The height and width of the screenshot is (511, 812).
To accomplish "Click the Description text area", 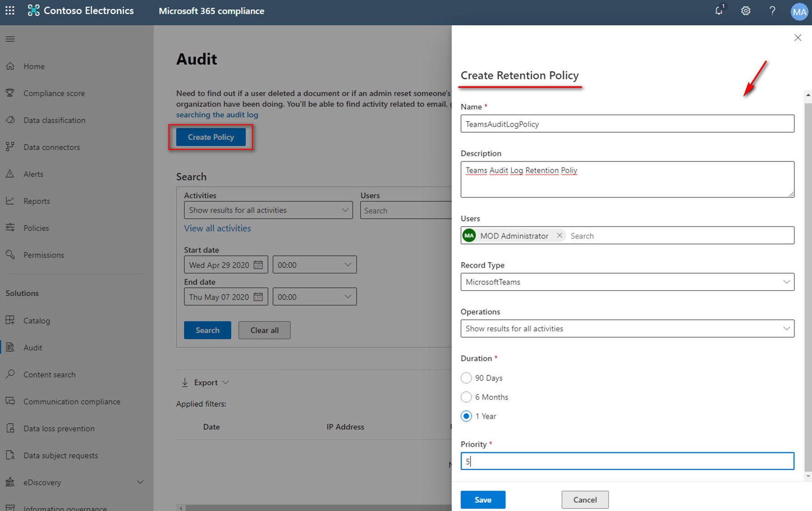I will click(627, 179).
